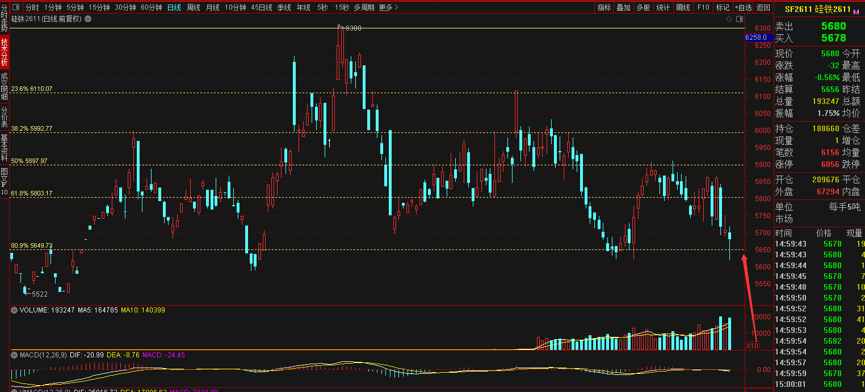Viewport: 865px width, 392px height.
Task: Open the 指标 indicators button
Action: pyautogui.click(x=604, y=8)
